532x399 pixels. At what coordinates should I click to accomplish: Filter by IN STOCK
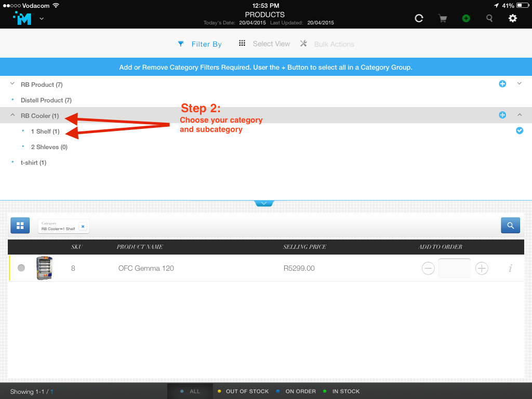(x=341, y=391)
